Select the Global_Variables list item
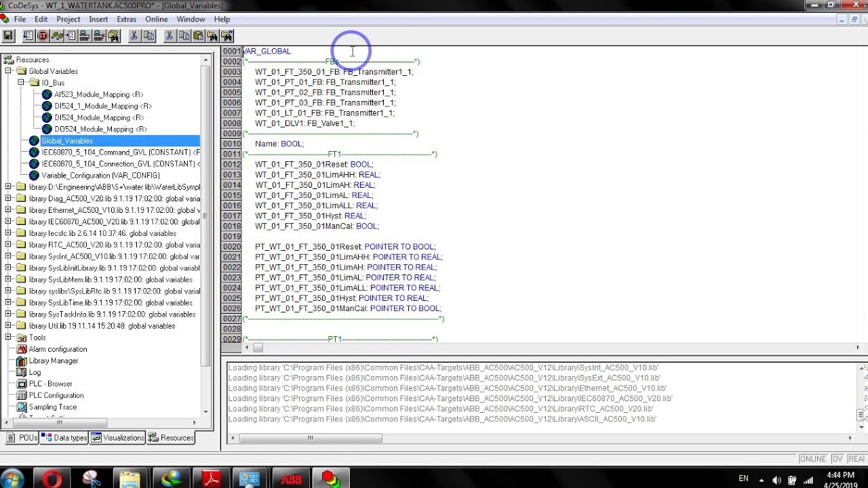The height and width of the screenshot is (488, 868). 67,140
